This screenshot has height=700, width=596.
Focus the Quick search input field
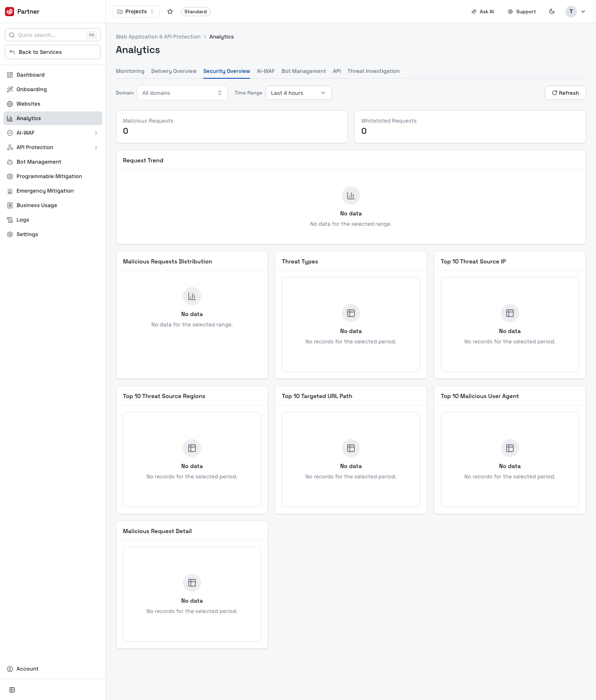coord(53,35)
